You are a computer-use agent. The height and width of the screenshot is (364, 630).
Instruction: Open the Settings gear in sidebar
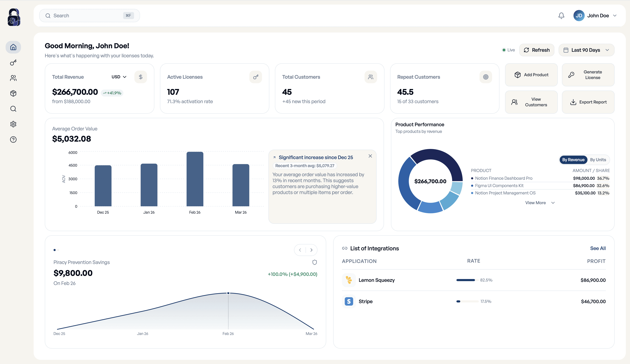[13, 124]
